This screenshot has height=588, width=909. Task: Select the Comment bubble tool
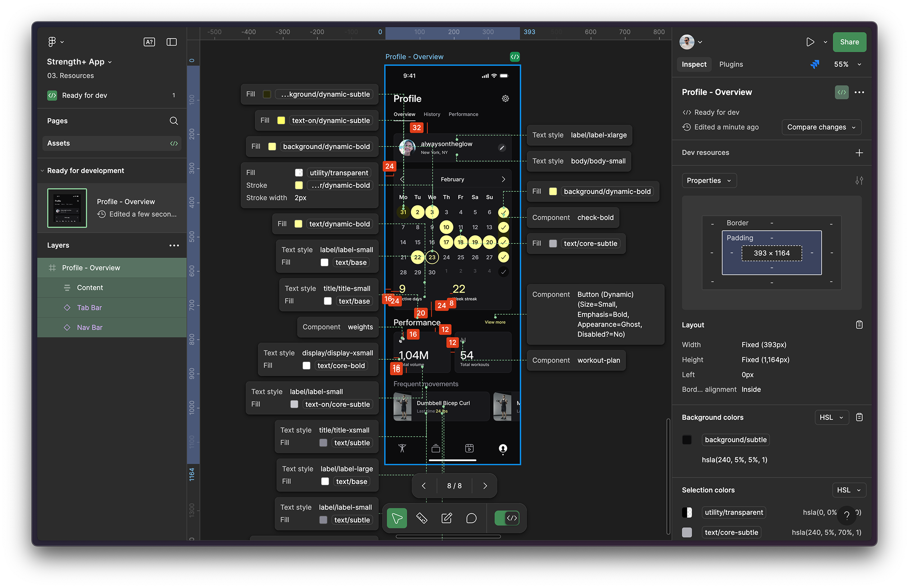click(471, 518)
